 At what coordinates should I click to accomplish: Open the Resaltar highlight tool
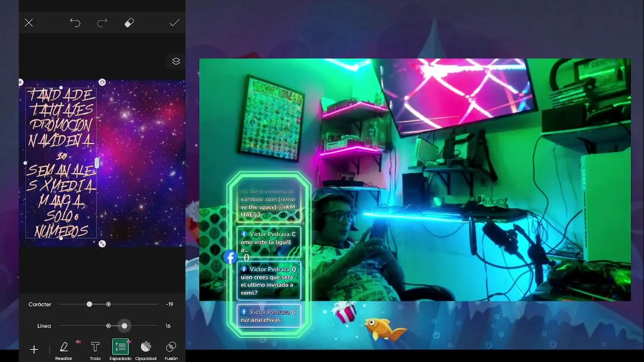(64, 350)
